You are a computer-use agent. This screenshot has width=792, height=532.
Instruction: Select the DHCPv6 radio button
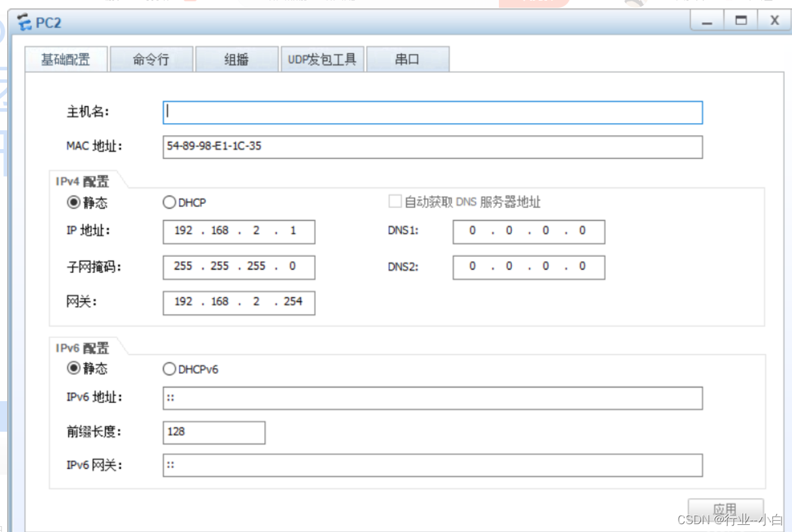169,369
